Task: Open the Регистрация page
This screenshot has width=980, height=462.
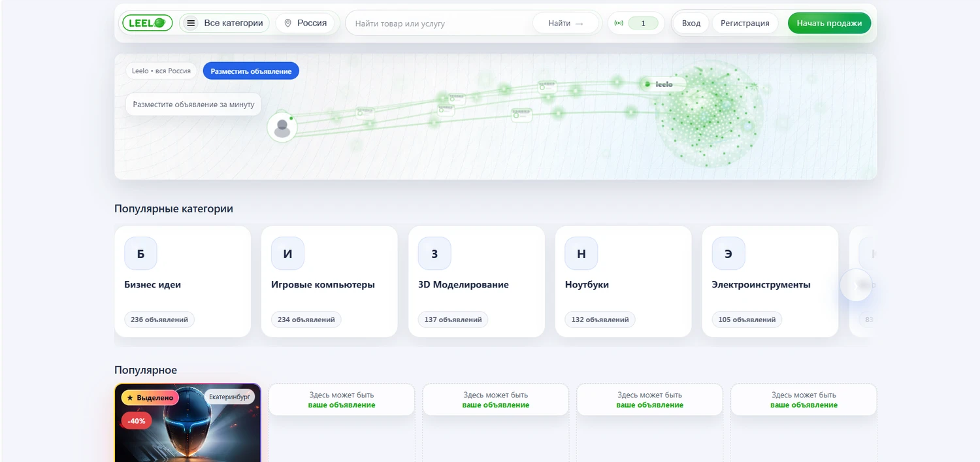Action: pos(744,23)
